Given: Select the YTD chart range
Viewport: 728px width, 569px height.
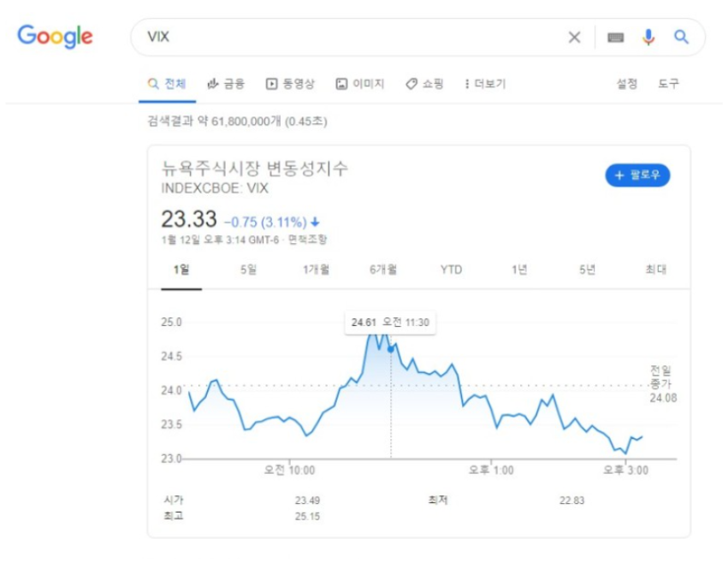Looking at the screenshot, I should [x=452, y=270].
